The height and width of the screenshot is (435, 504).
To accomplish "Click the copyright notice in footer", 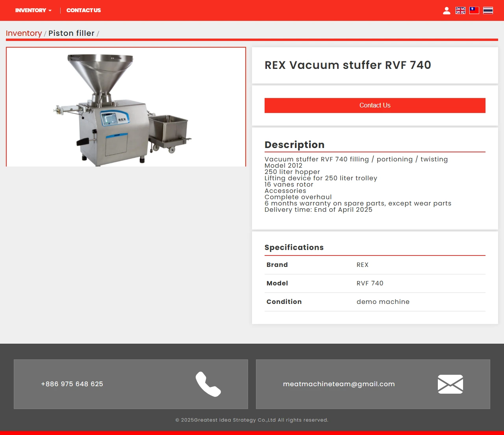I will 252,420.
